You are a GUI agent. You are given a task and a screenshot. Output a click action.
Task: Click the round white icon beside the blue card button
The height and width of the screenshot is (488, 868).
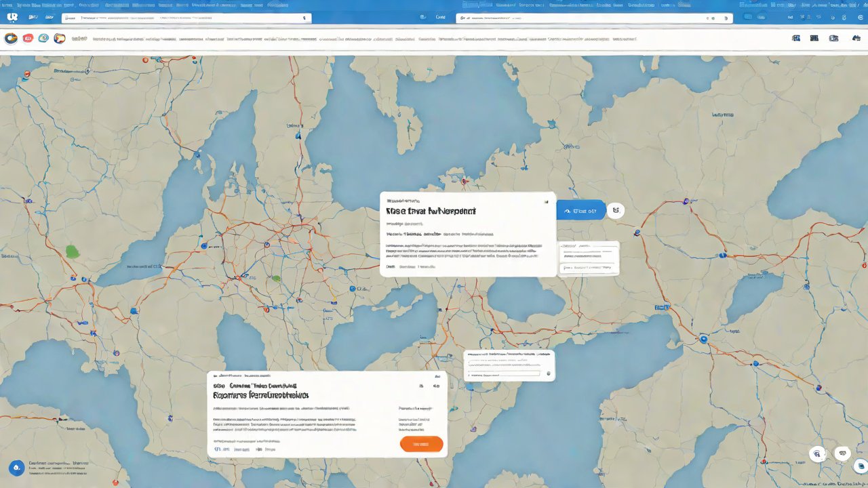coord(616,211)
